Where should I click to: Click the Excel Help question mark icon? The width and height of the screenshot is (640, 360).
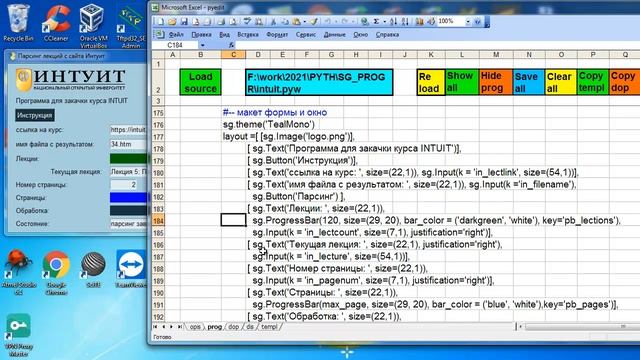coord(478,21)
